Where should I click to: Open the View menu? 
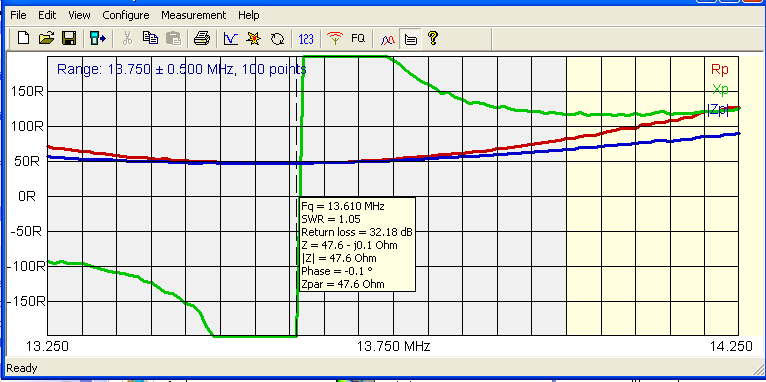(79, 15)
